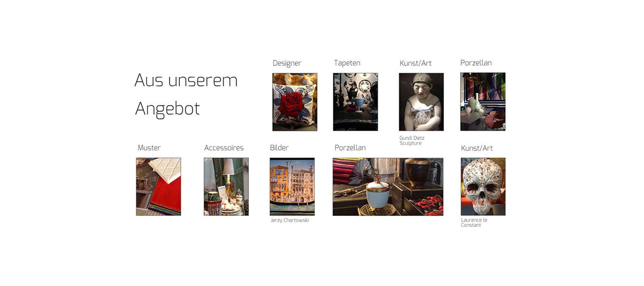Click the Aus unserem Angebot heading

(x=186, y=95)
